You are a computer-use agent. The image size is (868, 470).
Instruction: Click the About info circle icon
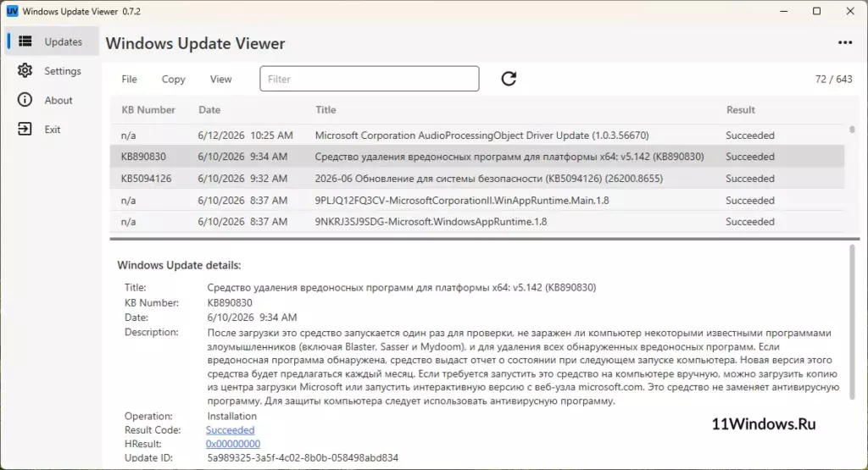pyautogui.click(x=25, y=100)
